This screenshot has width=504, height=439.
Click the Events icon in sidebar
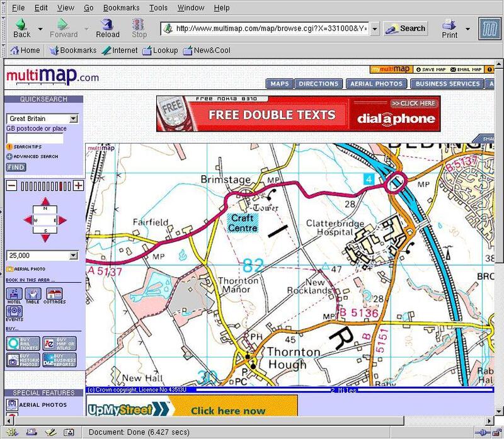pyautogui.click(x=14, y=313)
